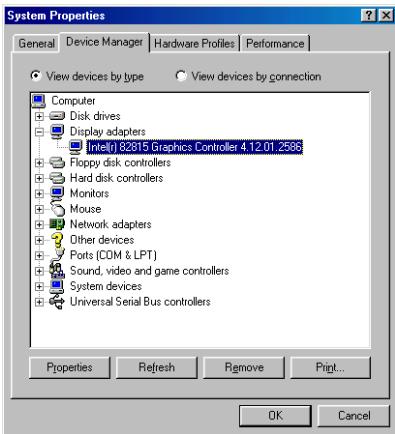395x434 pixels.
Task: Expand the System devices node
Action: coord(39,287)
